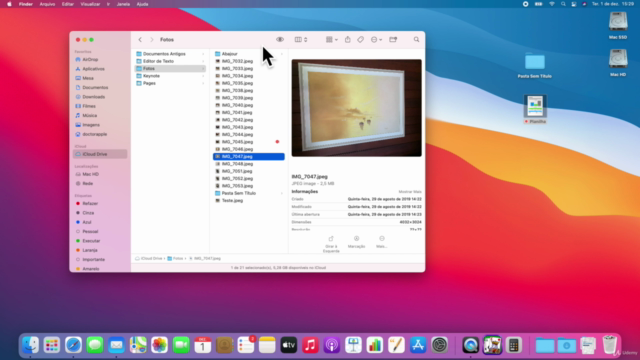Image resolution: width=640 pixels, height=360 pixels.
Task: Select the Fotos folder row
Action: tap(170, 69)
